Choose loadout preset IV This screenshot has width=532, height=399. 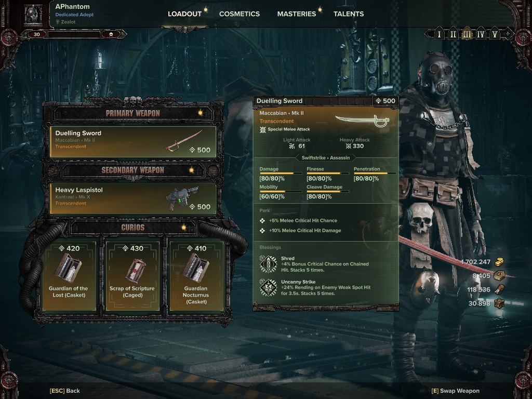(x=481, y=34)
